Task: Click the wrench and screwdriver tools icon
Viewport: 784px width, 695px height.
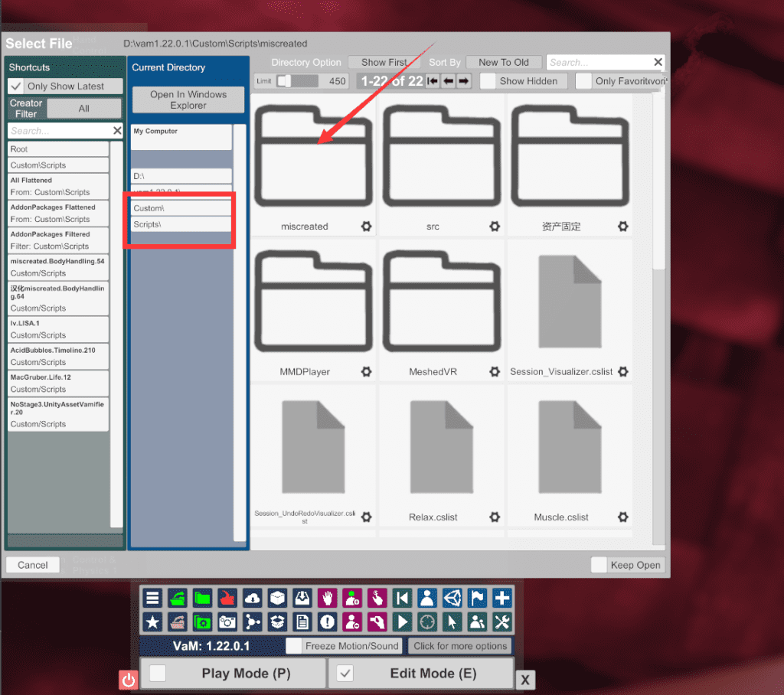Action: pos(502,622)
